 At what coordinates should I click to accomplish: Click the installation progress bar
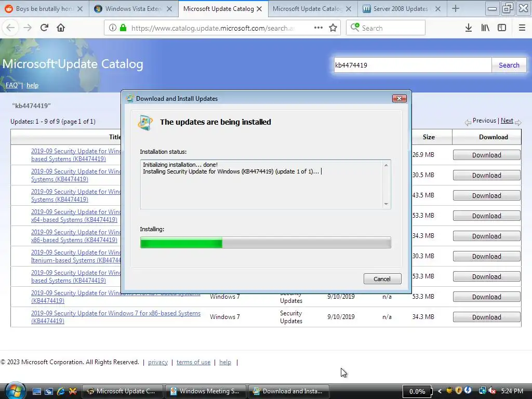click(x=265, y=243)
